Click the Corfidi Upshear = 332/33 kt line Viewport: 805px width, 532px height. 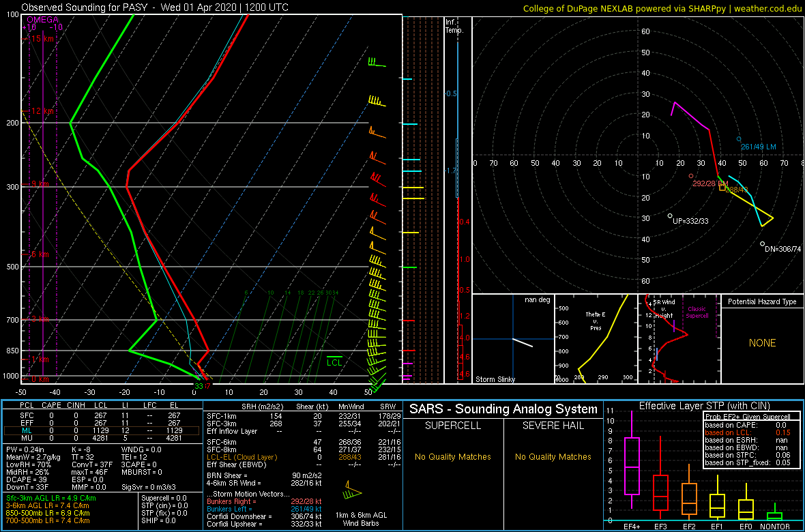(x=264, y=524)
